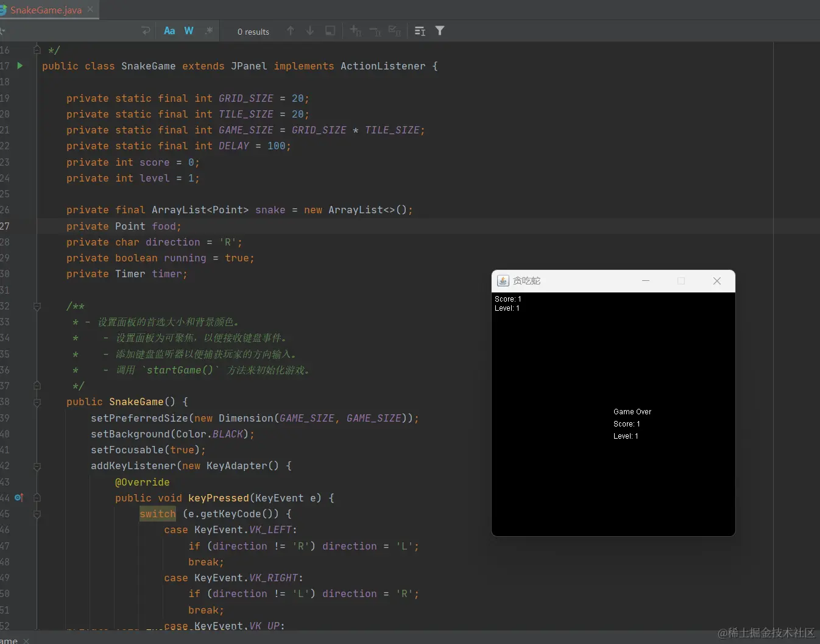
Task: Collapse the Javadoc comment fold marker
Action: [x=37, y=306]
